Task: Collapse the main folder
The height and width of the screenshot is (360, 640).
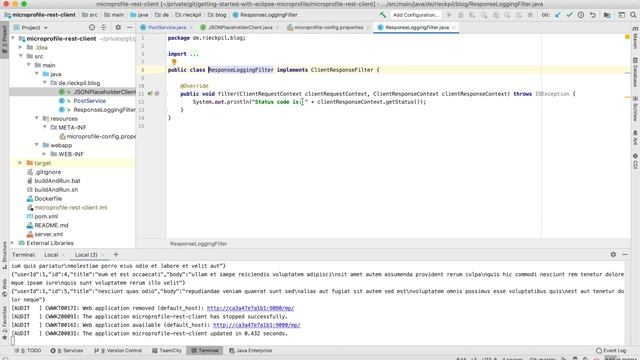Action: pos(29,65)
